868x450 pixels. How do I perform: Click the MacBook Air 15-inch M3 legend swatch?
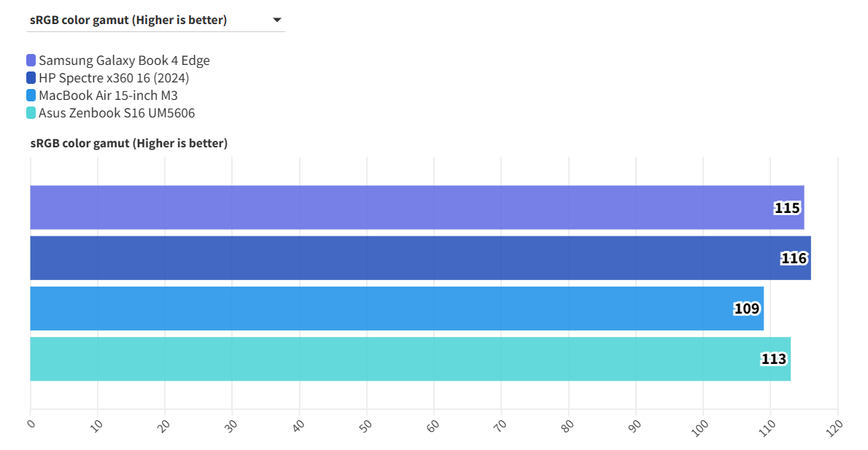(31, 96)
